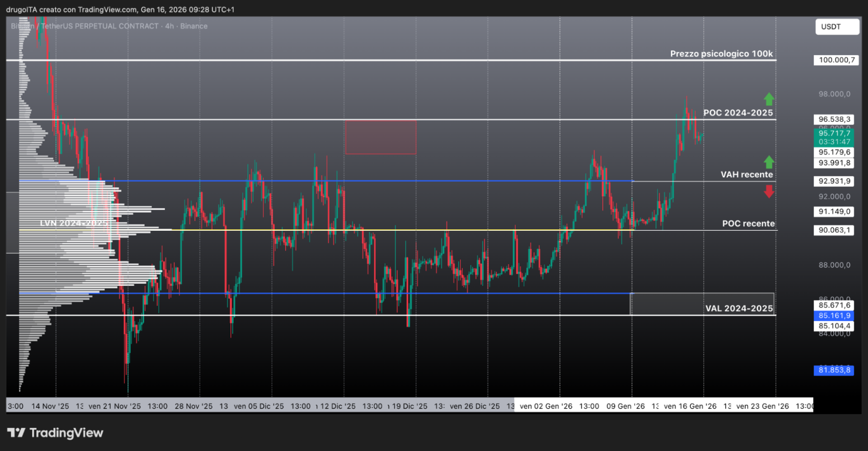This screenshot has height=451, width=868.
Task: Click the green up arrow above POC 2024-2025
Action: (x=769, y=99)
